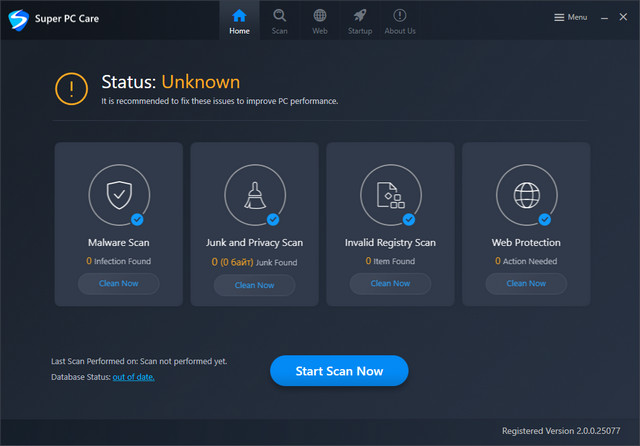Minimize the Super PC Care window

coord(604,18)
